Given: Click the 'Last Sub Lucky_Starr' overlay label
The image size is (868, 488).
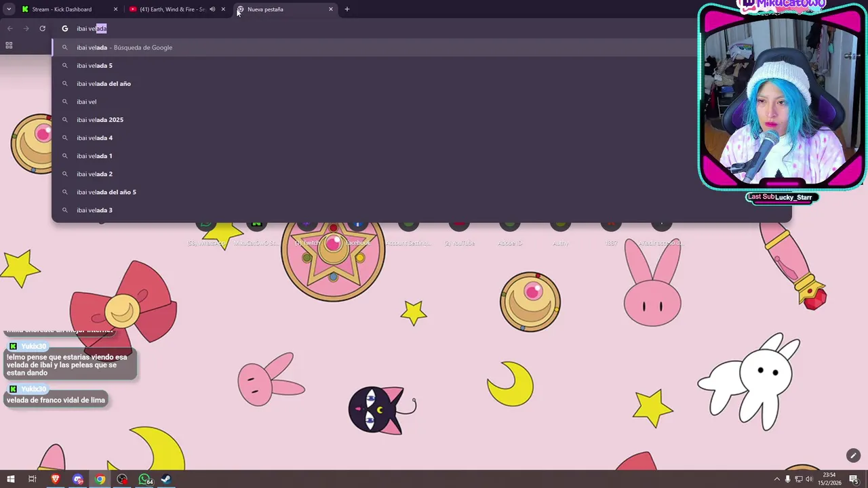Looking at the screenshot, I should [782, 197].
